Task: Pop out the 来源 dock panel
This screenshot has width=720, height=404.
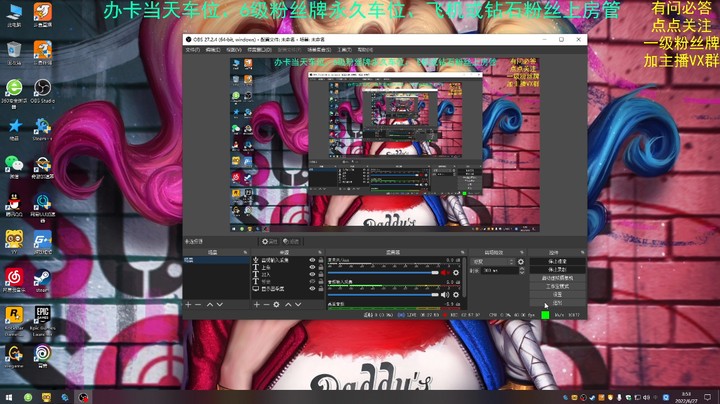Action: [x=321, y=252]
